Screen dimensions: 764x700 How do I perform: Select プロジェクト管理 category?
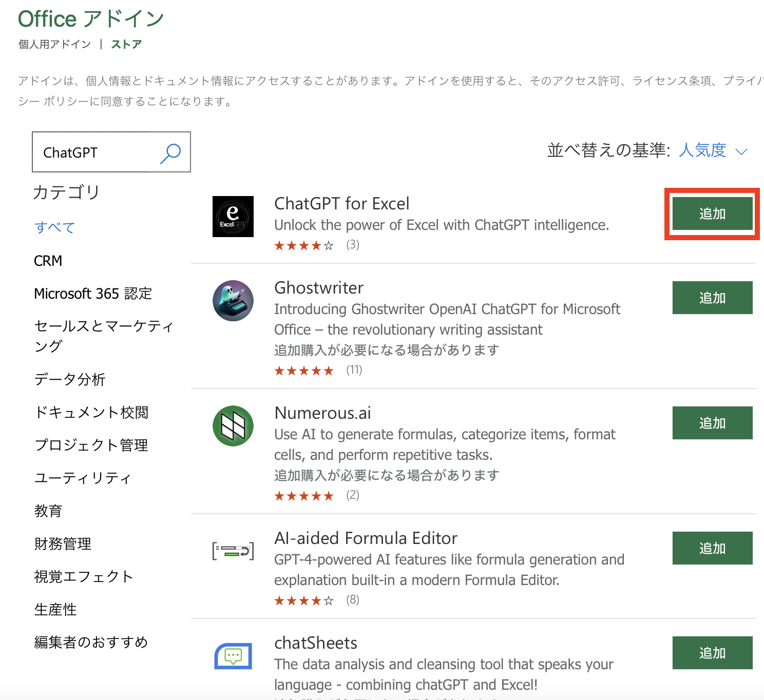pos(91,445)
